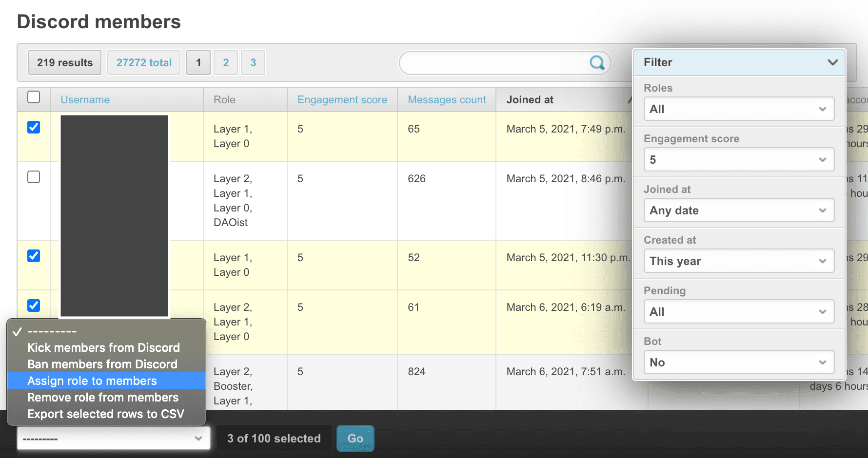Check the row with 626 messages

click(x=34, y=177)
